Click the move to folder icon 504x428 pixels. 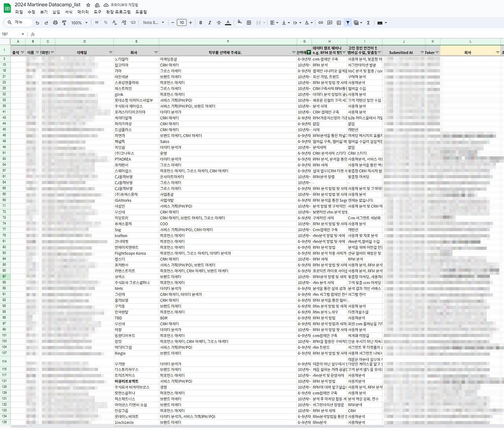(x=97, y=5)
